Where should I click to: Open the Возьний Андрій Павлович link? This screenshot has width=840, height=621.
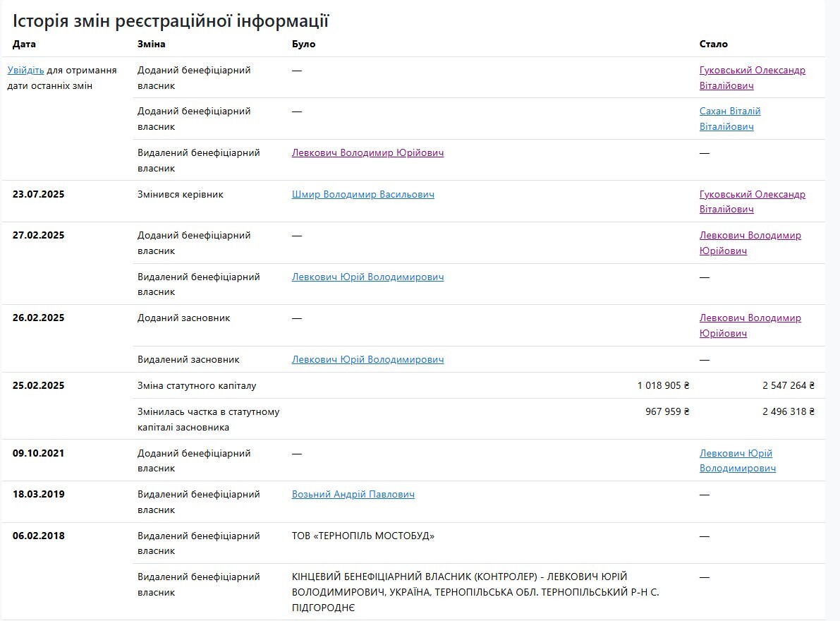coord(353,495)
